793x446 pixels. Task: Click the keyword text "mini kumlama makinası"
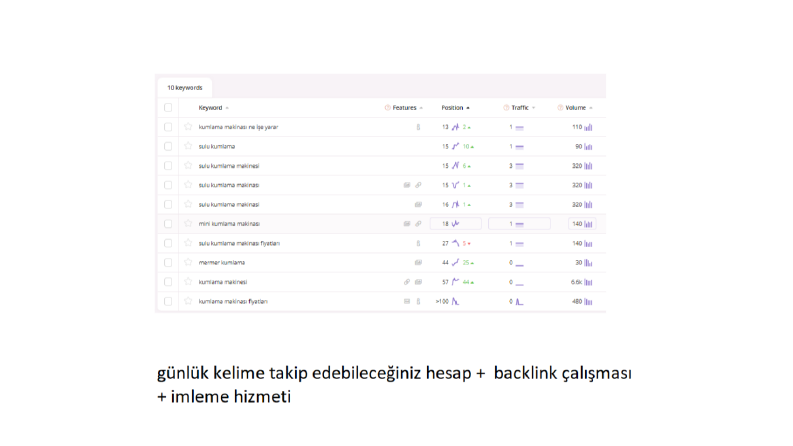pos(229,224)
